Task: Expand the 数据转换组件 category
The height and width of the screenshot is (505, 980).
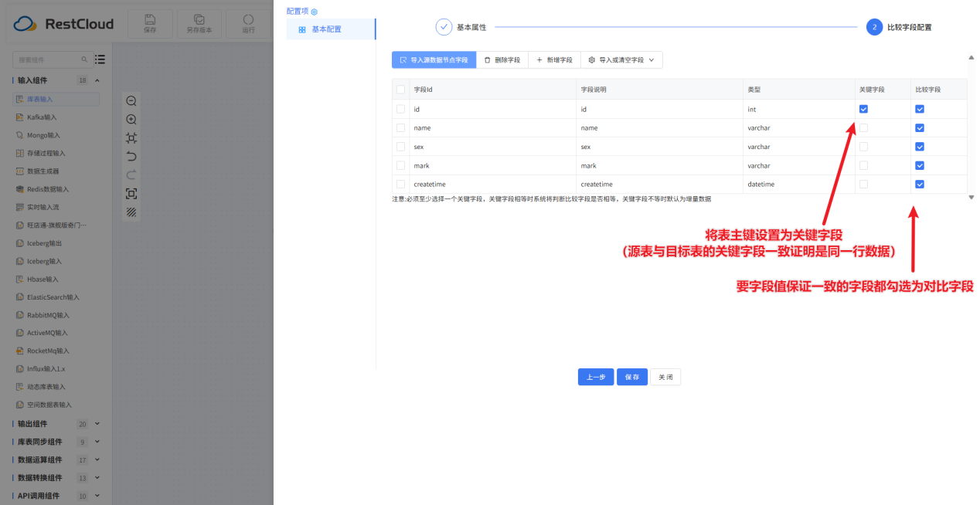Action: (97, 478)
